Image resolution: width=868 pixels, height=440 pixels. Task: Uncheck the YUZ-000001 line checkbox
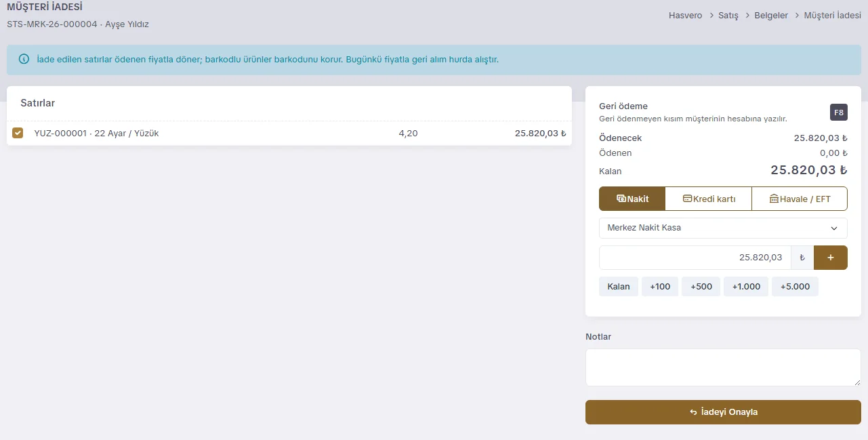pyautogui.click(x=18, y=133)
